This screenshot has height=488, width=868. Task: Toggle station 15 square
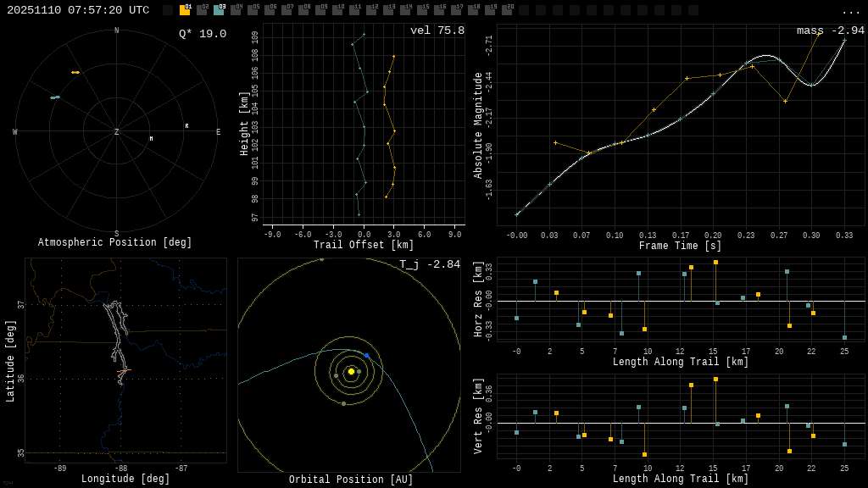point(422,10)
